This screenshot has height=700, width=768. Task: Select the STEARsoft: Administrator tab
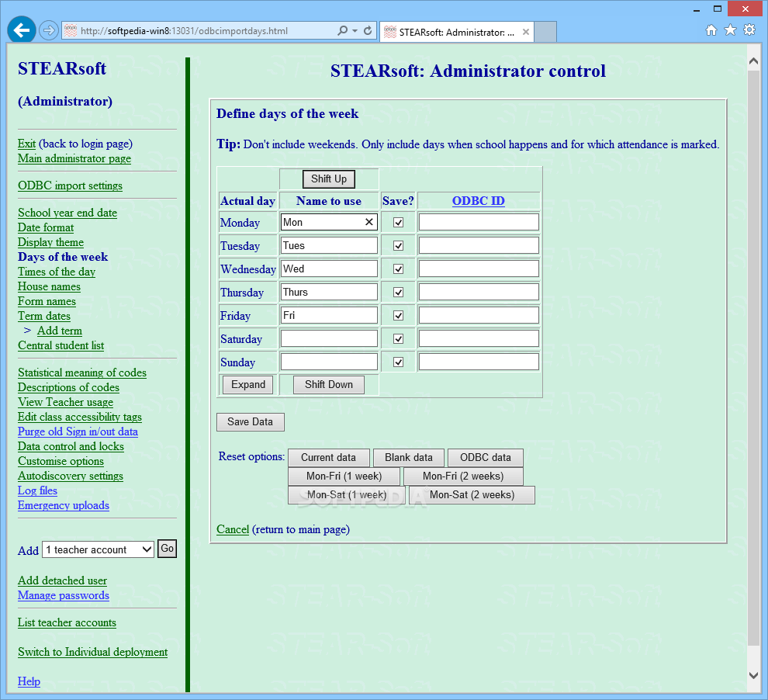[x=456, y=32]
